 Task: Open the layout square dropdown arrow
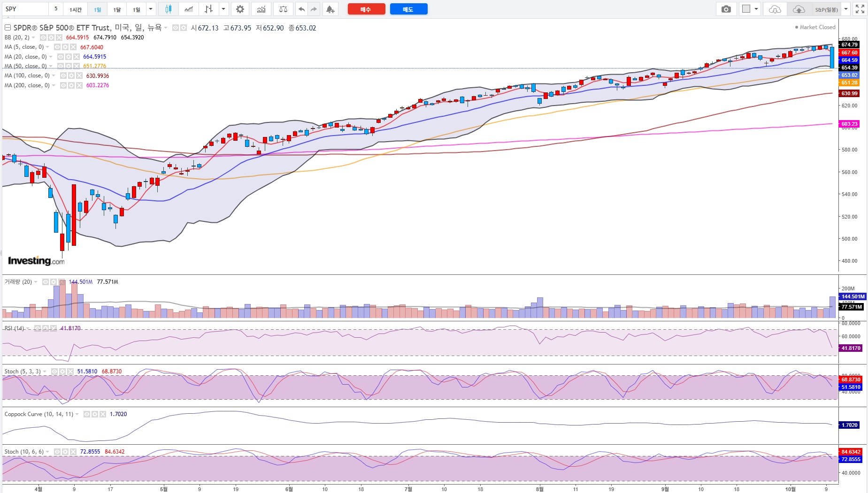point(756,9)
